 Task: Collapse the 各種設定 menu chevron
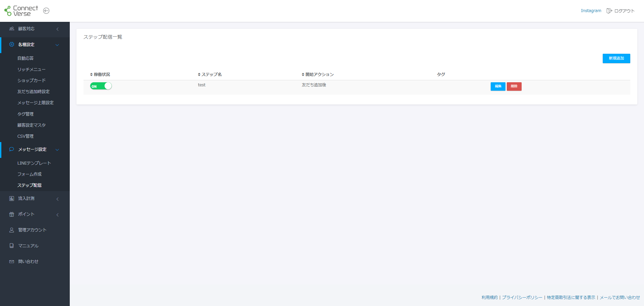(x=57, y=45)
